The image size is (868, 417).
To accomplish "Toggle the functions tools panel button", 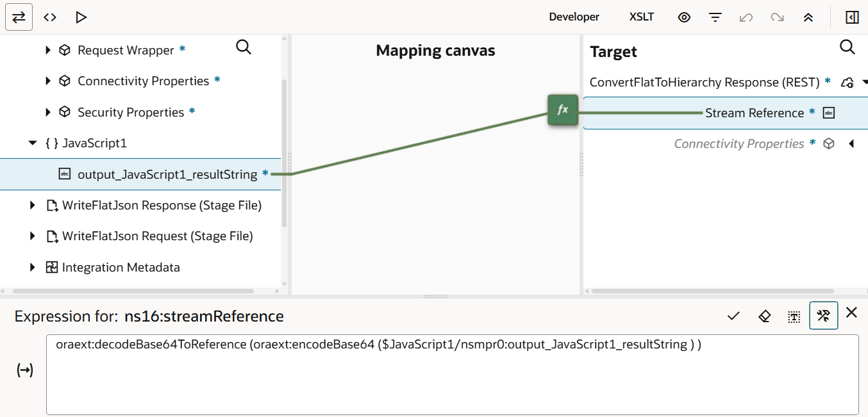I will tap(824, 316).
